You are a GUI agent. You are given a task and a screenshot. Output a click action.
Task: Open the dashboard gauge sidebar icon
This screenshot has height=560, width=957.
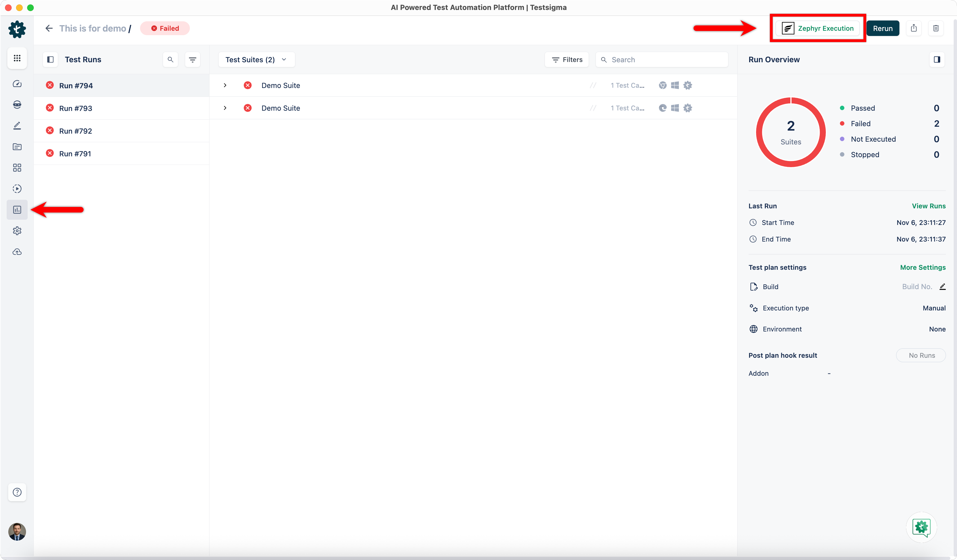point(17,84)
